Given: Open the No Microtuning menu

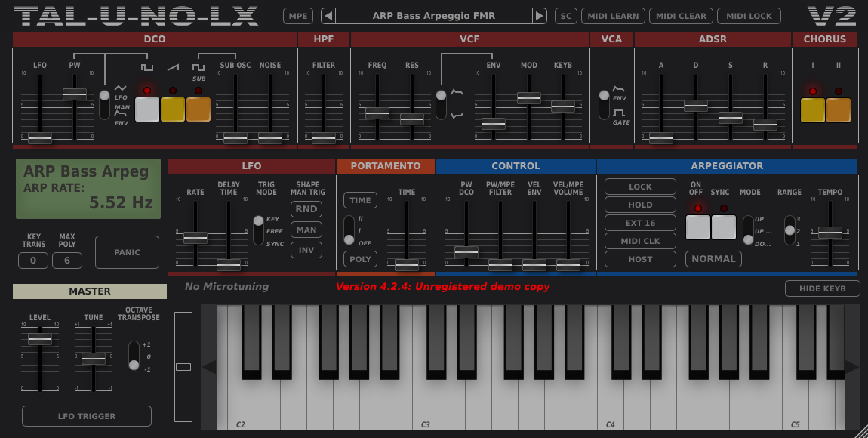Looking at the screenshot, I should coord(227,286).
